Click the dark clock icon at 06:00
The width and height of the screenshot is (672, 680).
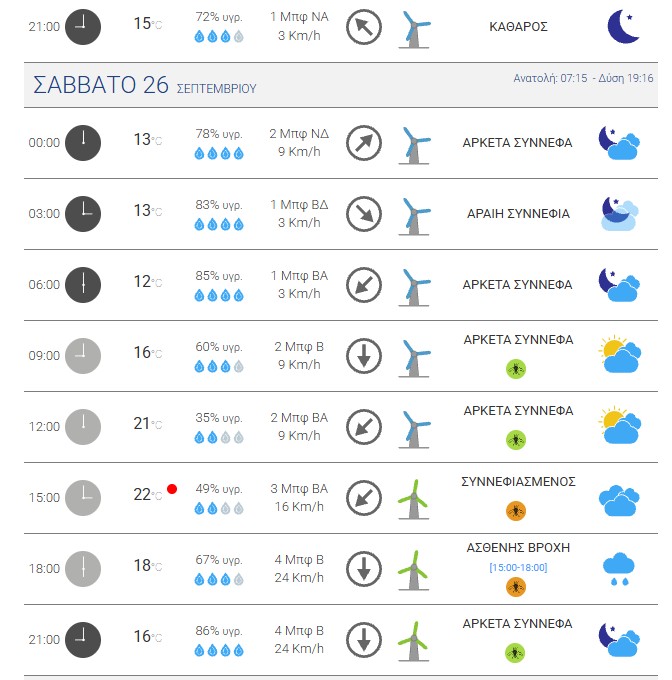click(83, 284)
